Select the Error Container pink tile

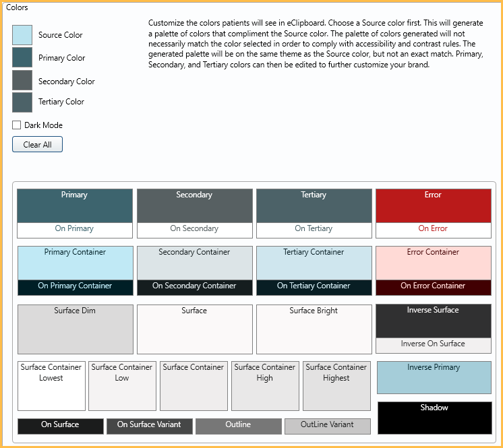pyautogui.click(x=433, y=263)
